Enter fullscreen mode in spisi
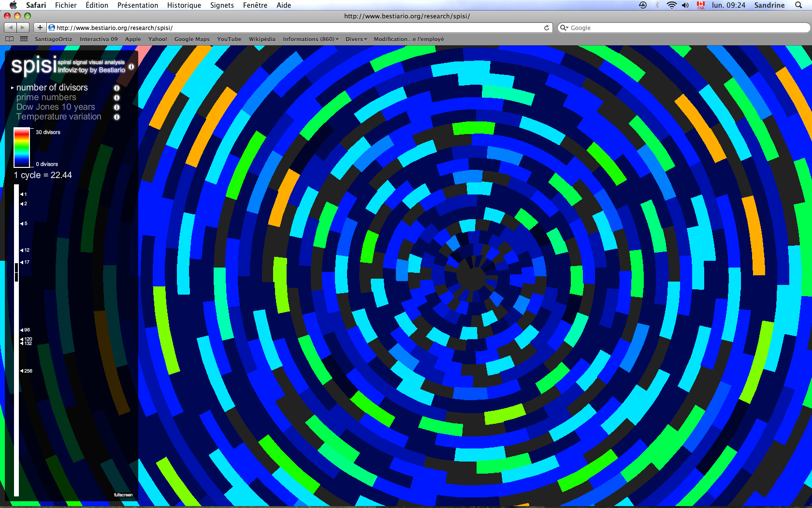The height and width of the screenshot is (508, 812). [123, 495]
